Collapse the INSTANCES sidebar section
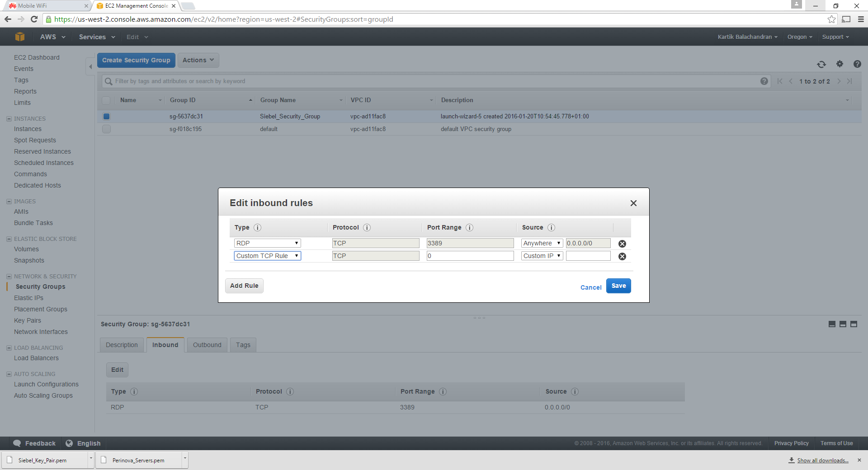The image size is (868, 470). click(x=9, y=119)
